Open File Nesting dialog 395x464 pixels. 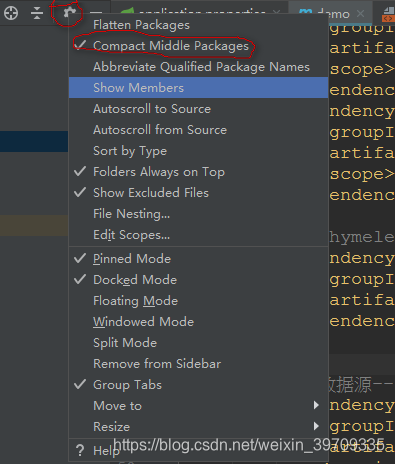click(198, 214)
